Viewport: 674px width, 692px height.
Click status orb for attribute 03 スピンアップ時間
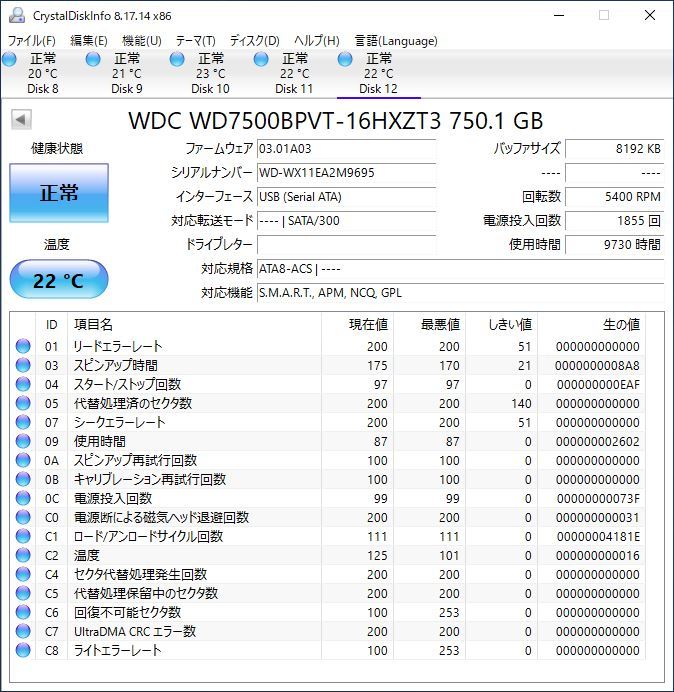[x=23, y=365]
